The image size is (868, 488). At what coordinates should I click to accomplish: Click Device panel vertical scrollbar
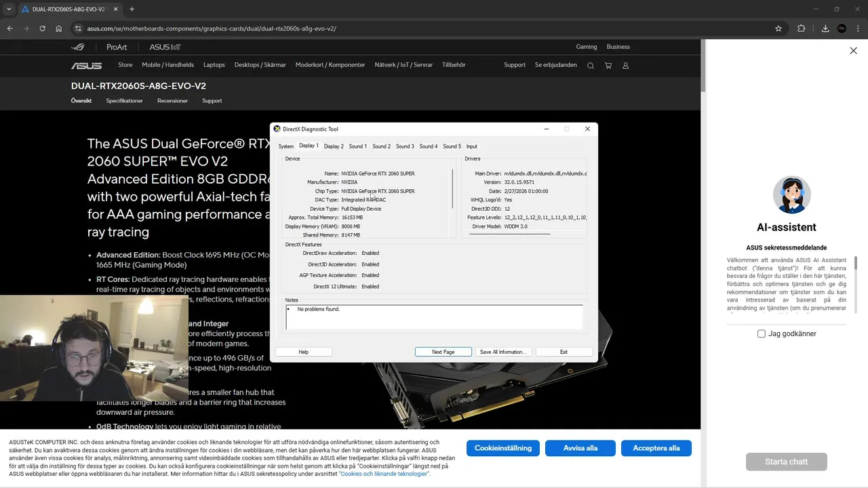(x=452, y=188)
